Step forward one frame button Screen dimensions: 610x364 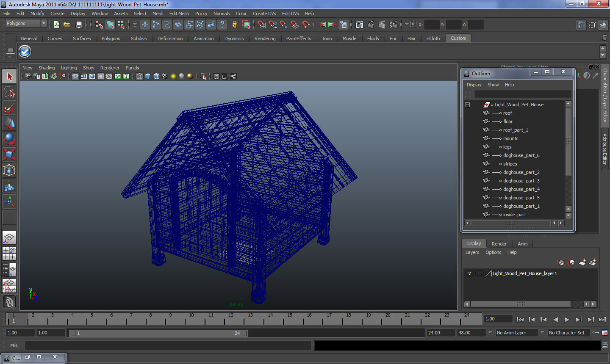591,320
